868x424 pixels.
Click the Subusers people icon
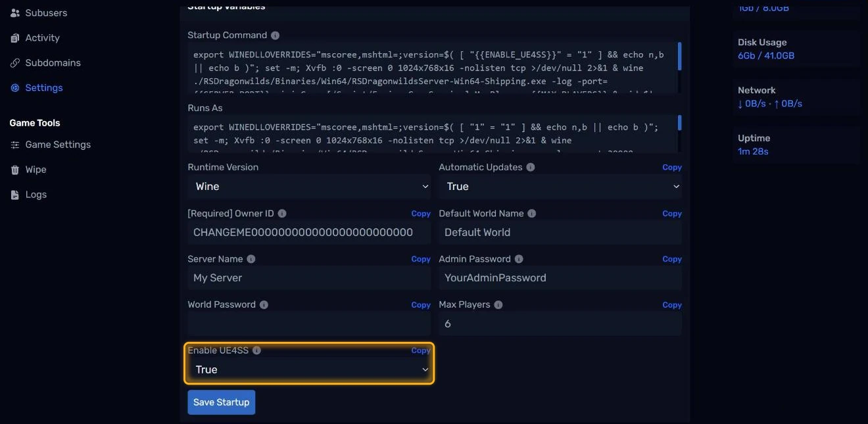tap(15, 12)
